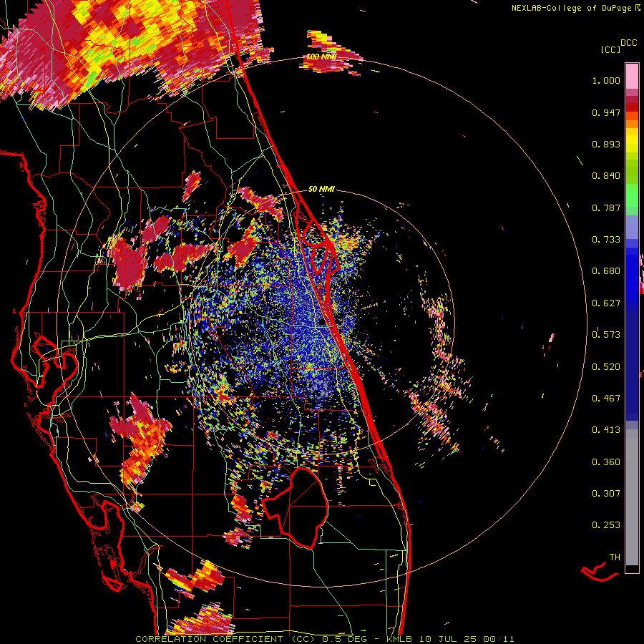Select the 0.520 scale value
The height and width of the screenshot is (644, 644).
tap(606, 367)
